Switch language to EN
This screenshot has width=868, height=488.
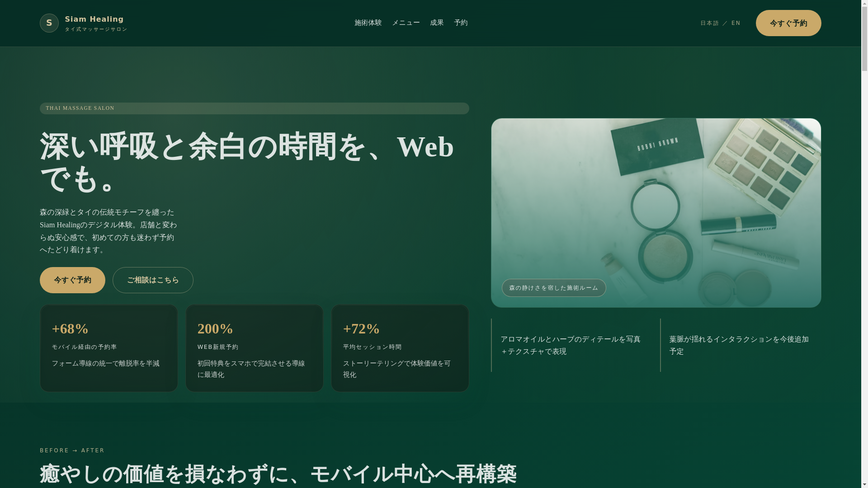[736, 23]
